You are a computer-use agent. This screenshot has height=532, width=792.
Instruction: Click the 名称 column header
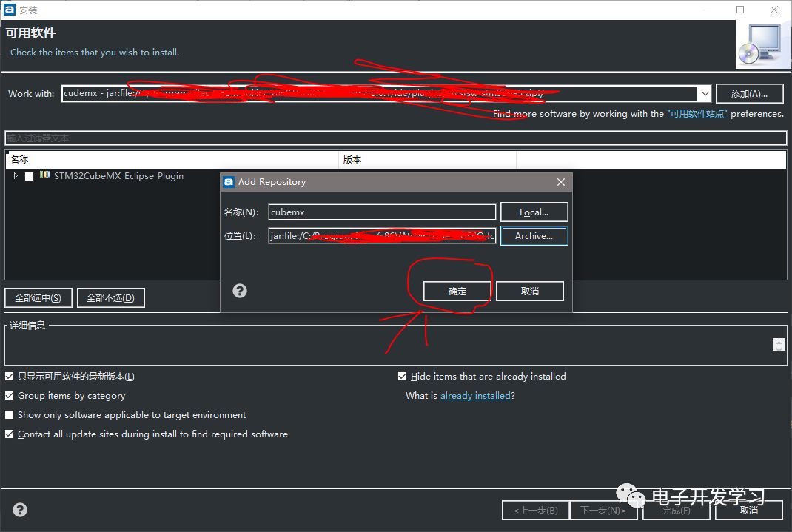(x=172, y=160)
